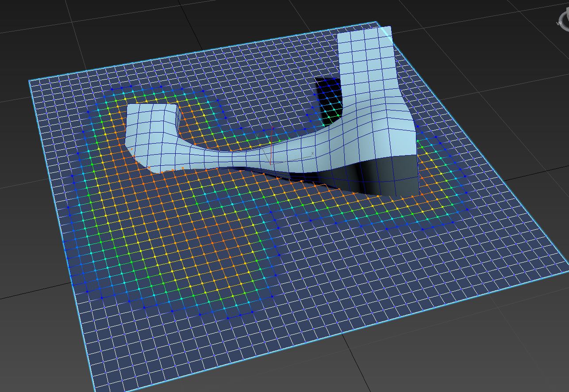Click the plane's leftmost corner vertex
The height and width of the screenshot is (392, 569).
coord(29,80)
